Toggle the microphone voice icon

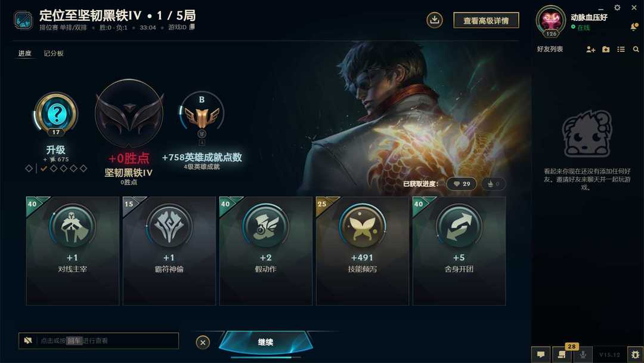[583, 355]
